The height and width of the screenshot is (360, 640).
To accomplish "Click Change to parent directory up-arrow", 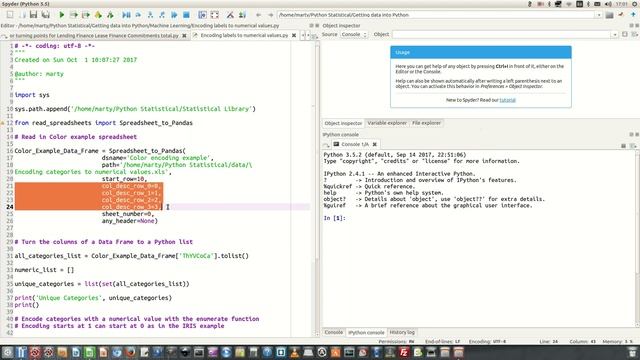I will [633, 15].
